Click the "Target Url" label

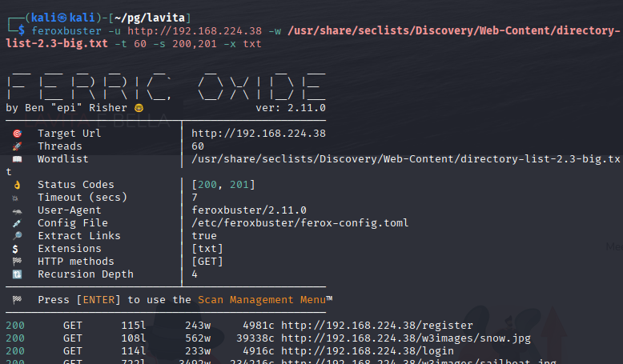click(x=70, y=134)
